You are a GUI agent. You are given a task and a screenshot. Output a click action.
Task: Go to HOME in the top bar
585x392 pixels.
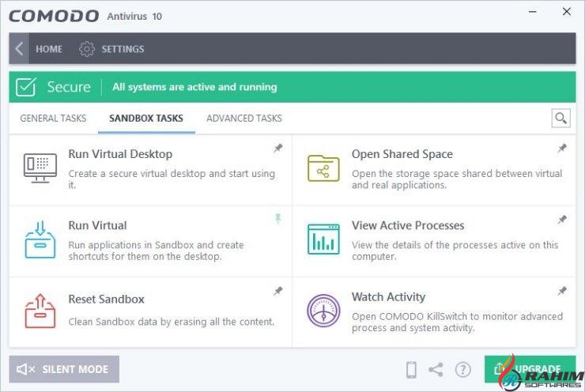coord(49,49)
